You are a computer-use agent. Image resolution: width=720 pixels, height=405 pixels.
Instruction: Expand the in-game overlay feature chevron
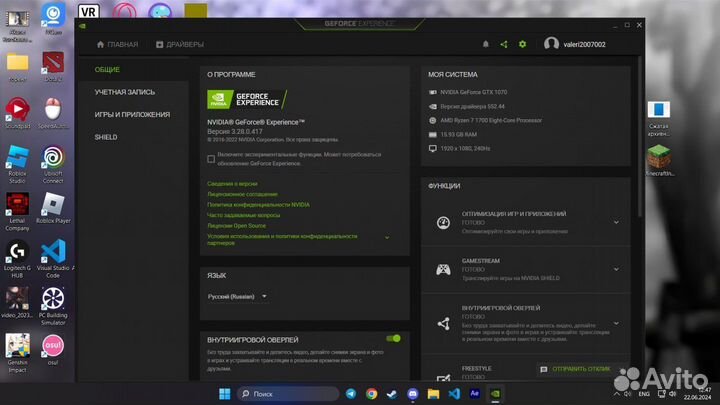pyautogui.click(x=615, y=322)
